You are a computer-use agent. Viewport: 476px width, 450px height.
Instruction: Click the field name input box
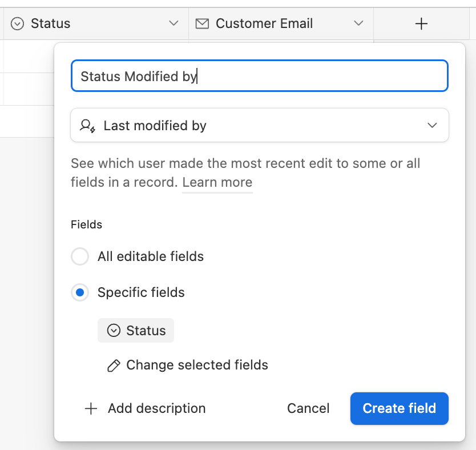click(x=260, y=75)
